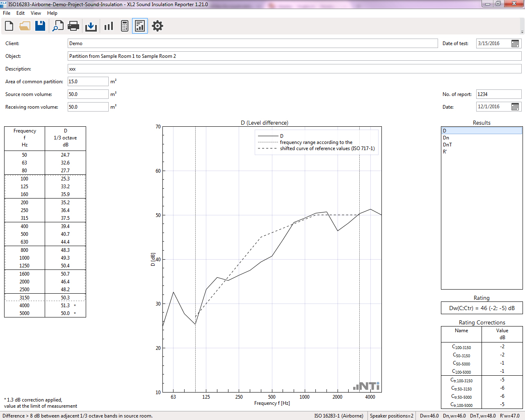
Task: Open the report Date calendar picker
Action: 515,107
